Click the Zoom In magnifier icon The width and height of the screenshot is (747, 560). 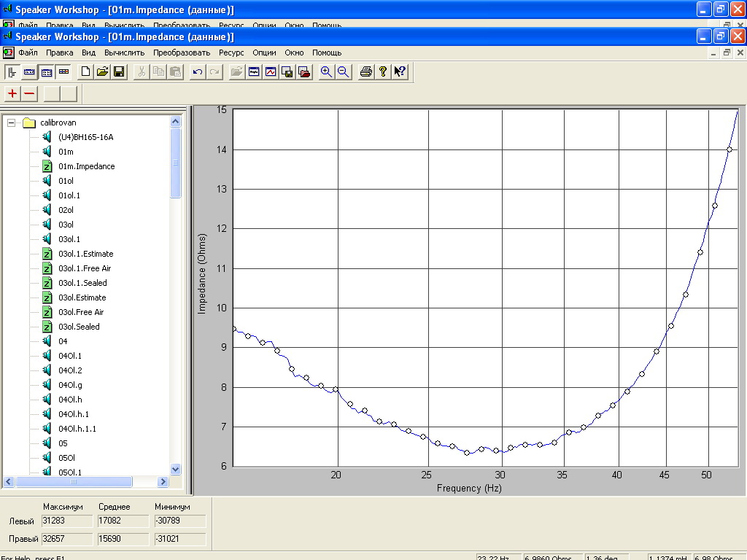tap(326, 71)
